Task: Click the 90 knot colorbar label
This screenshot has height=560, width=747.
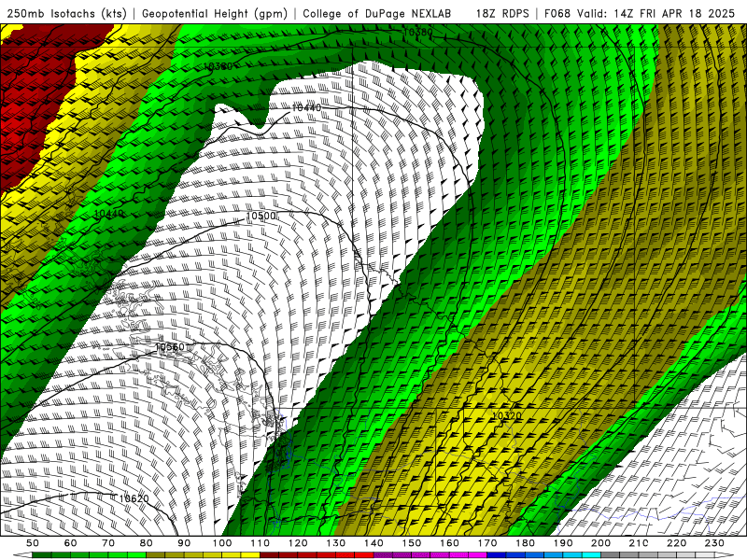Action: [x=184, y=543]
